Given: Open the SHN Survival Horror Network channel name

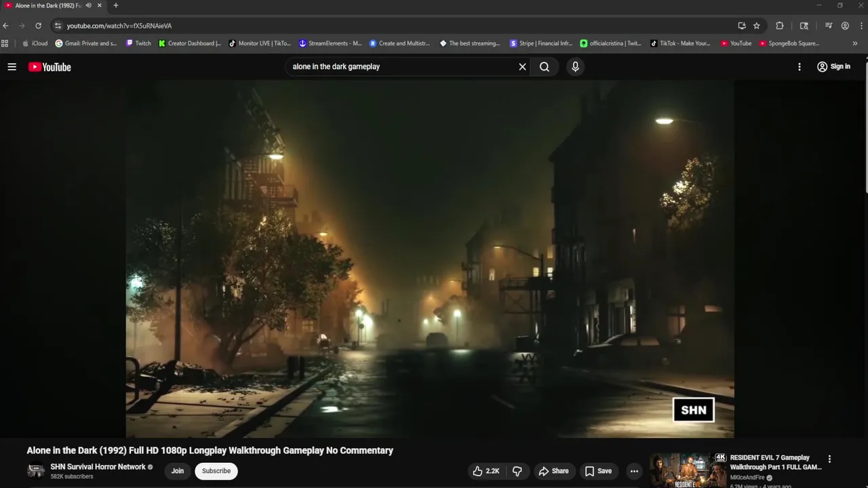Looking at the screenshot, I should 98,466.
